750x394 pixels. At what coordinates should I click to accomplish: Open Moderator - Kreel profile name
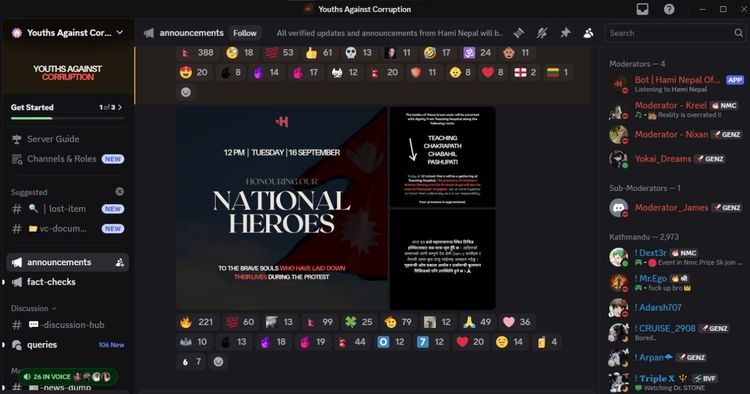tap(671, 105)
